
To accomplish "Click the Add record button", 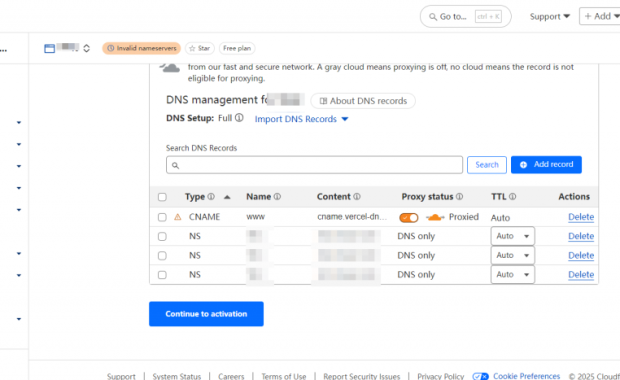I will coord(546,164).
